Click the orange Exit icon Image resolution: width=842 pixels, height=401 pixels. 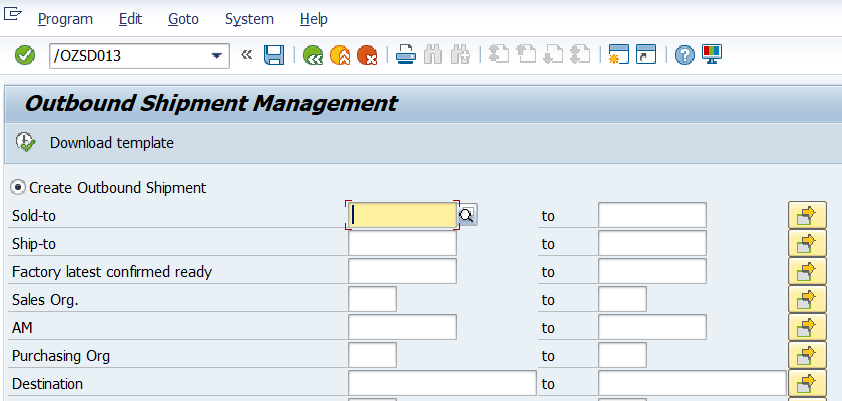point(340,56)
